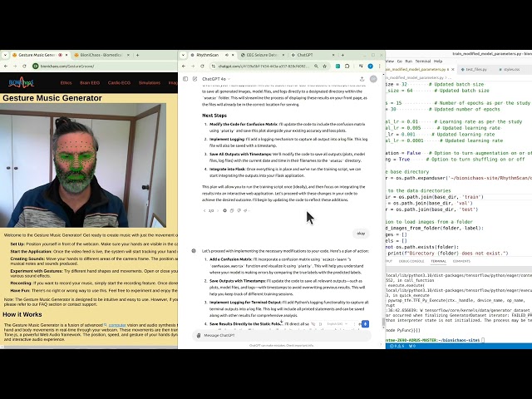The height and width of the screenshot is (399, 532).
Task: Switch to the RhythmScan browser tab
Action: (207, 55)
